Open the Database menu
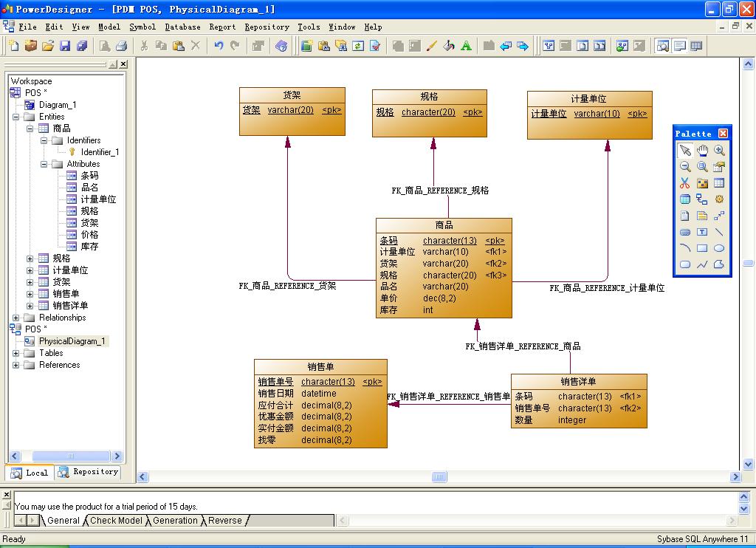Screen dimensions: 756x548 pos(183,27)
